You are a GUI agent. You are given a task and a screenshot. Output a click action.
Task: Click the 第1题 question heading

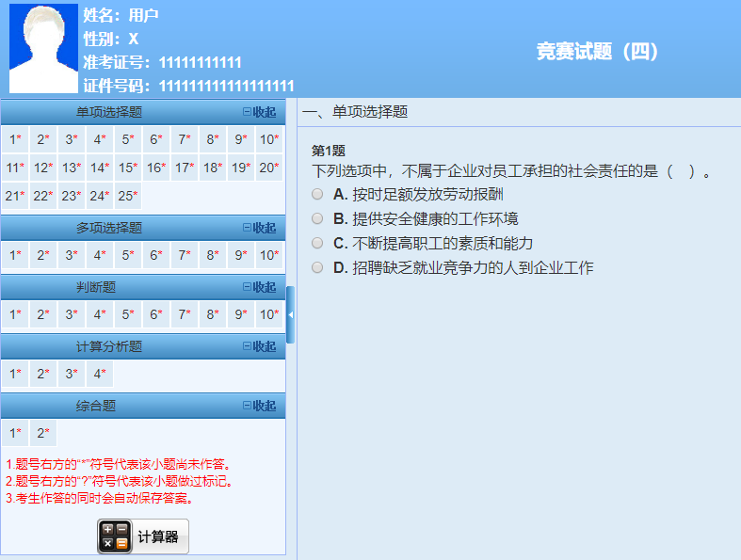[x=329, y=151]
